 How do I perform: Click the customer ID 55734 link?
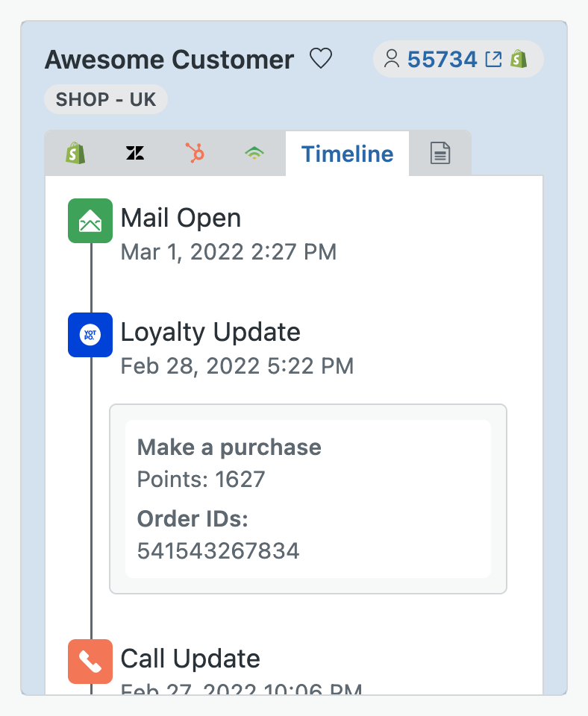point(442,60)
